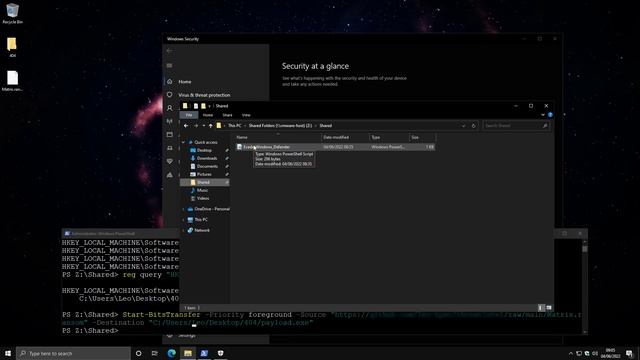Click the Explorer back arrow
Screen dimensions: 640x360
(186, 126)
